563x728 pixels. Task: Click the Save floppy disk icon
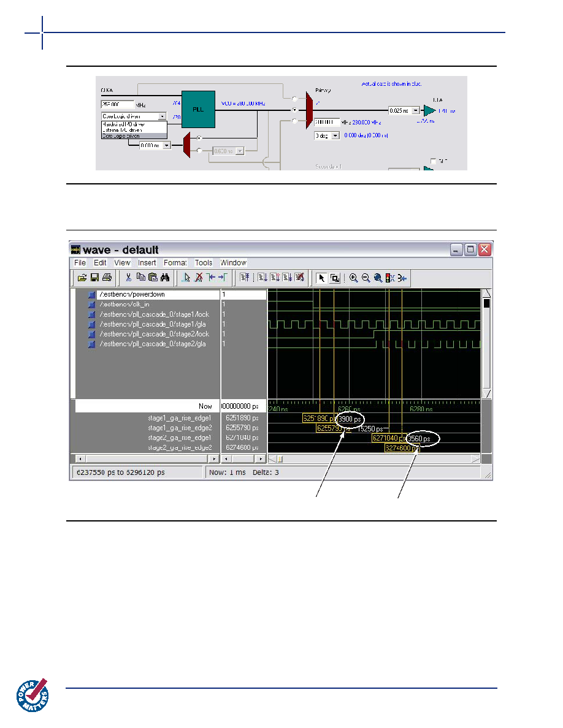[95, 278]
